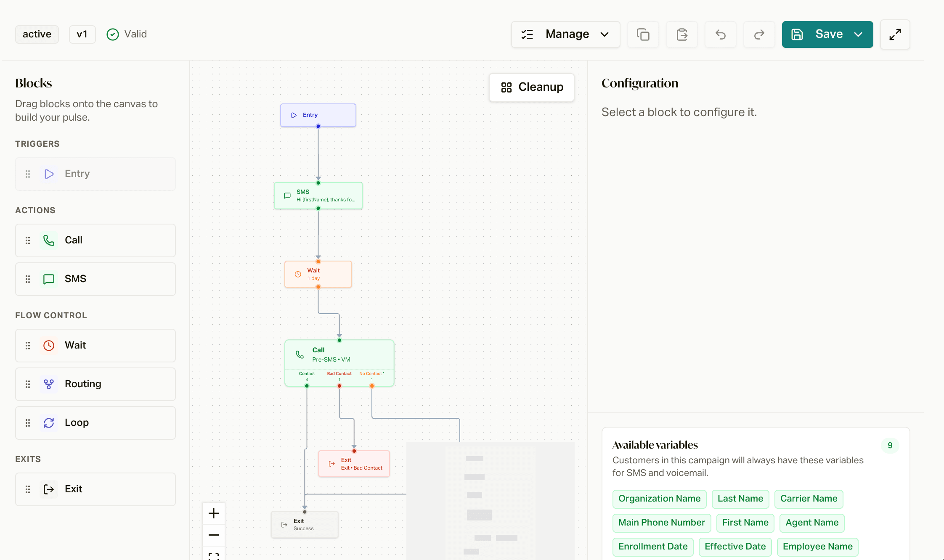This screenshot has height=560, width=944.
Task: Select the Entry node on canvas
Action: 318,115
